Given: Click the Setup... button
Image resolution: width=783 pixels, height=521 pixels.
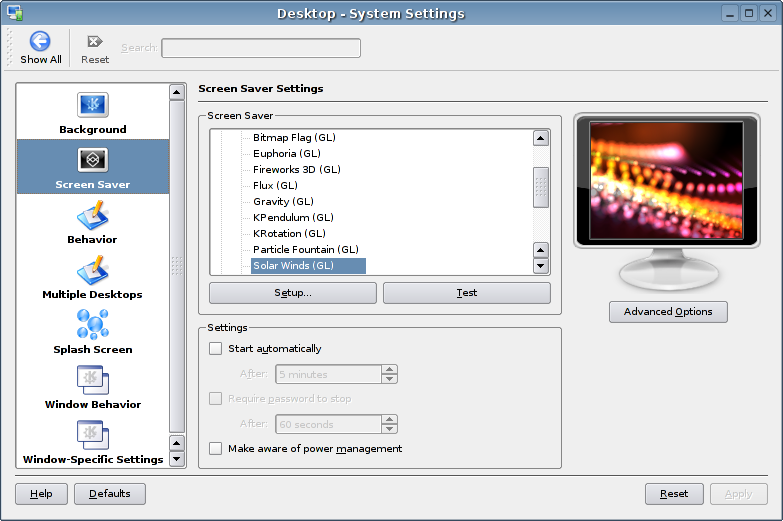Looking at the screenshot, I should tap(293, 293).
